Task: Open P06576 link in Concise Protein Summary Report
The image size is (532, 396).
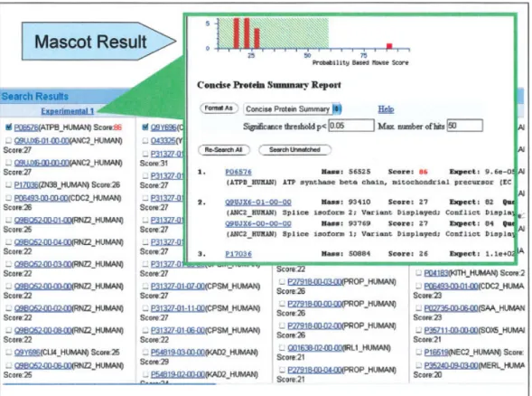Action: tap(238, 172)
